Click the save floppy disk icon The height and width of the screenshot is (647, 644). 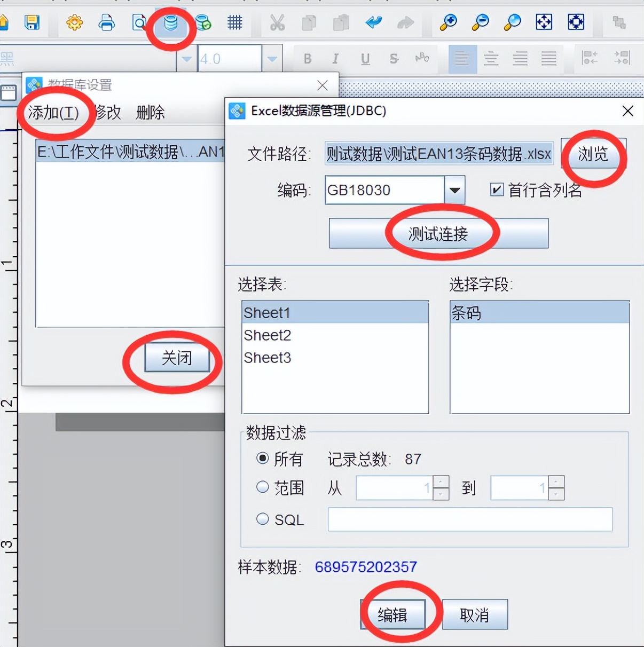[32, 22]
